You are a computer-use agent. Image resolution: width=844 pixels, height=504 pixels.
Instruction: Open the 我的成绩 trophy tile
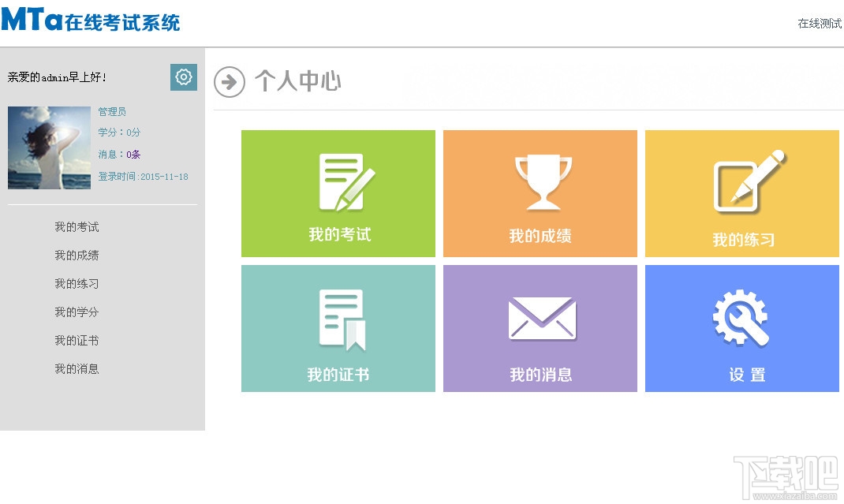pos(540,193)
